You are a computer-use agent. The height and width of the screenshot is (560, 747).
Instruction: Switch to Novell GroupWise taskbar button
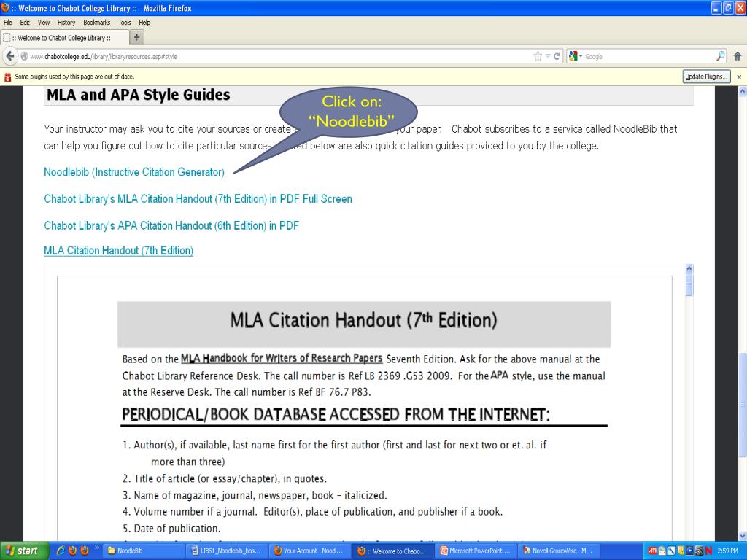coord(560,551)
